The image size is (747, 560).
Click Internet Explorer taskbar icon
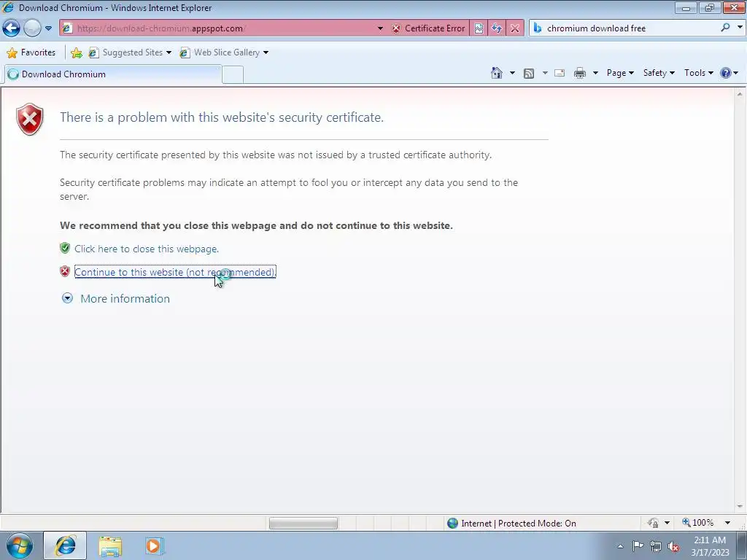coord(65,545)
